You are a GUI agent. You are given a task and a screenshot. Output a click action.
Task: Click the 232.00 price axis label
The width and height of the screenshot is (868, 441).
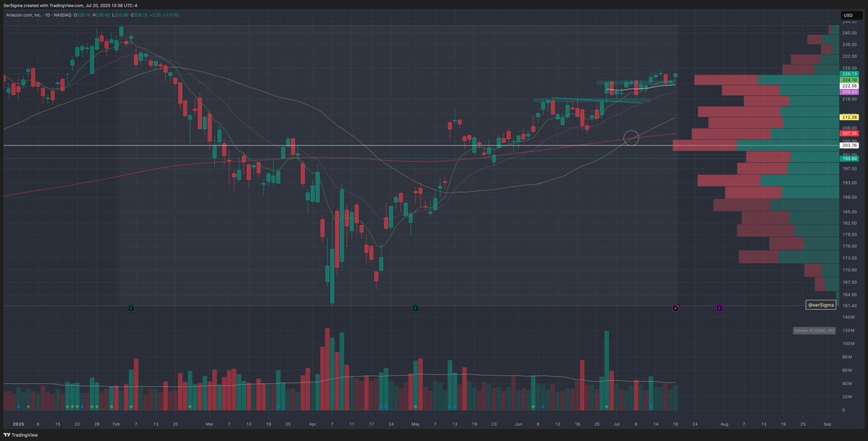point(849,56)
